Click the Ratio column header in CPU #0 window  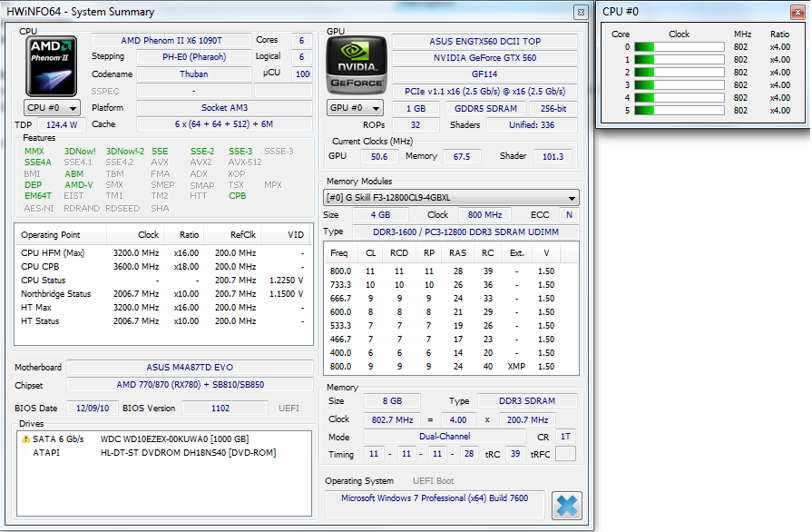coord(779,34)
